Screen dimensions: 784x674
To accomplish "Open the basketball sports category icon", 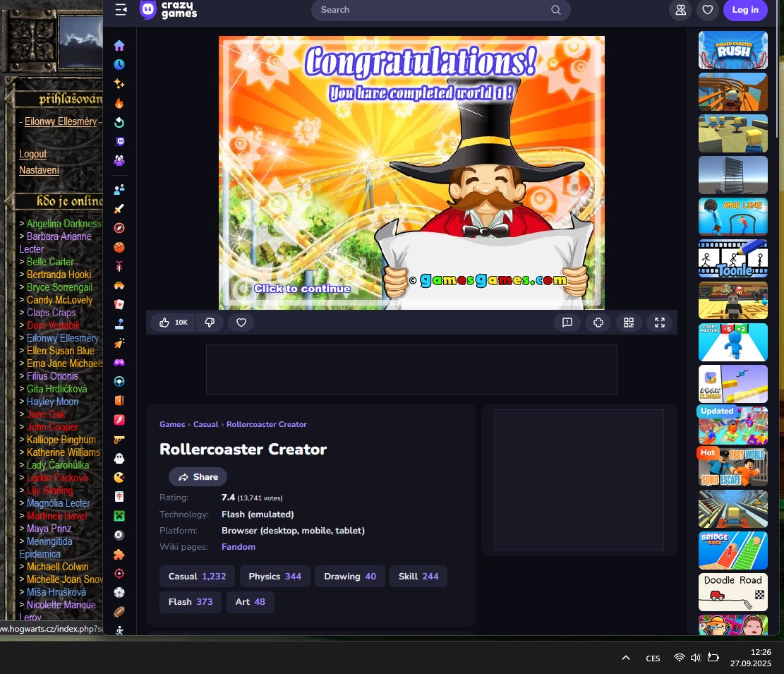I will (x=119, y=248).
